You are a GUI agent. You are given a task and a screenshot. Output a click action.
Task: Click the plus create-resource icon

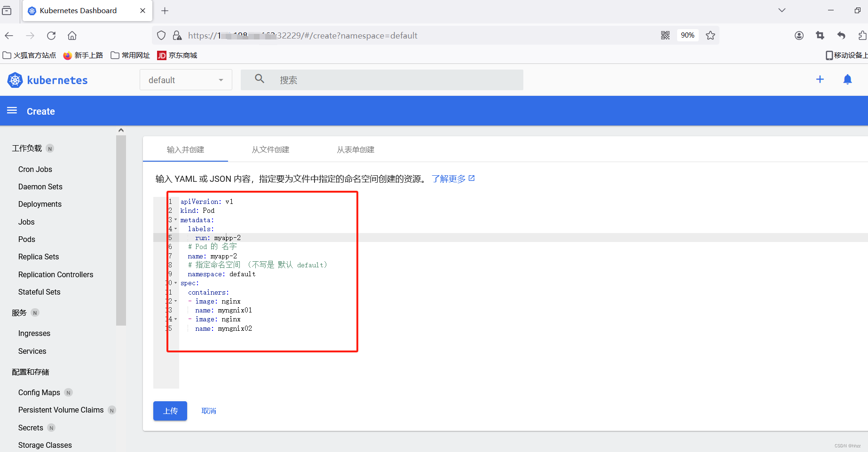pyautogui.click(x=820, y=79)
